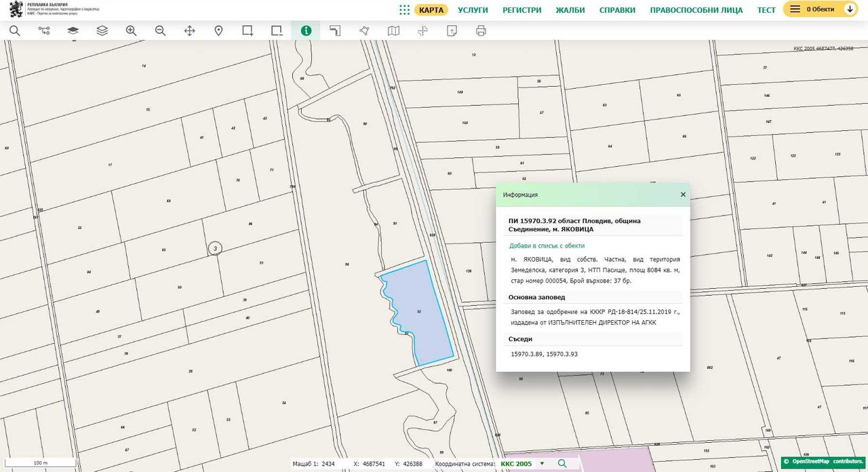Click the 'Съседи' section heading
This screenshot has width=868, height=472.
point(521,339)
